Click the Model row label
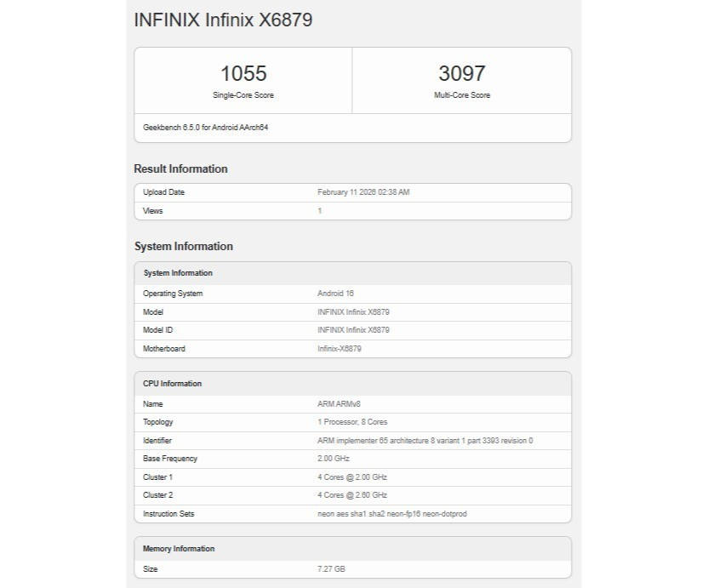The width and height of the screenshot is (719, 588). point(153,312)
